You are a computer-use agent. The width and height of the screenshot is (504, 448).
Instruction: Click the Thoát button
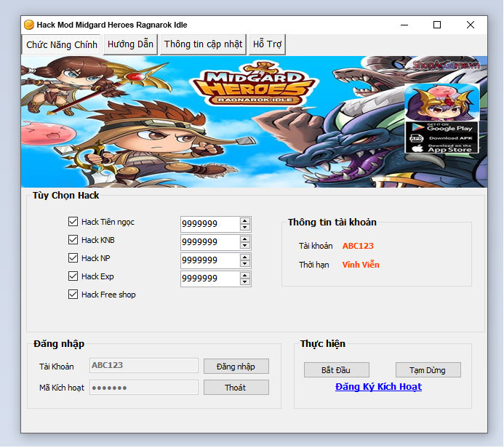click(236, 388)
